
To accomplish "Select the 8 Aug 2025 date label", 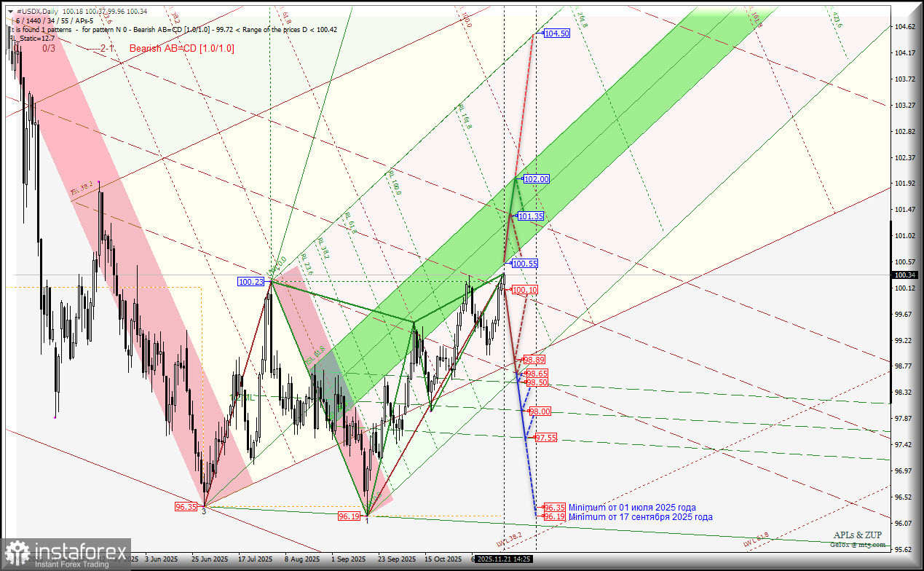I will click(x=302, y=559).
